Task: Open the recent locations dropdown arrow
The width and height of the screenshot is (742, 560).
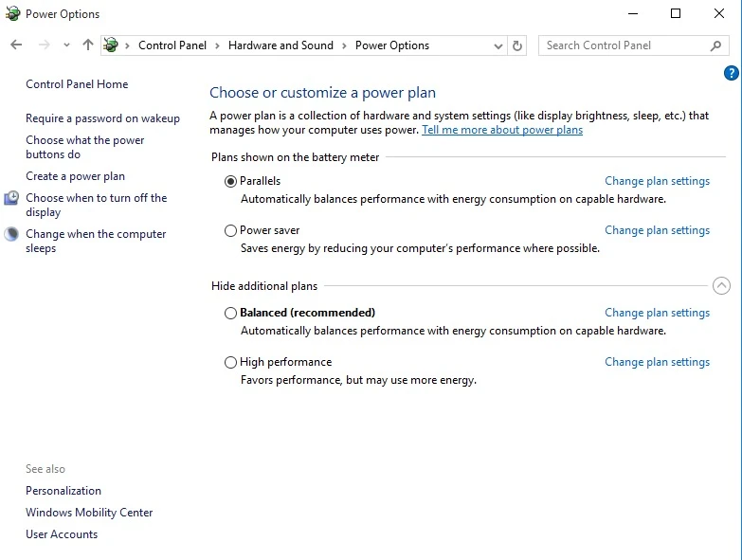Action: click(x=66, y=45)
